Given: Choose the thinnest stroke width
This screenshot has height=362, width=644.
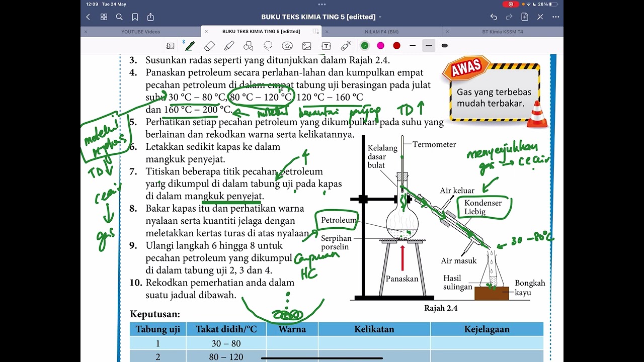Looking at the screenshot, I should (x=413, y=46).
